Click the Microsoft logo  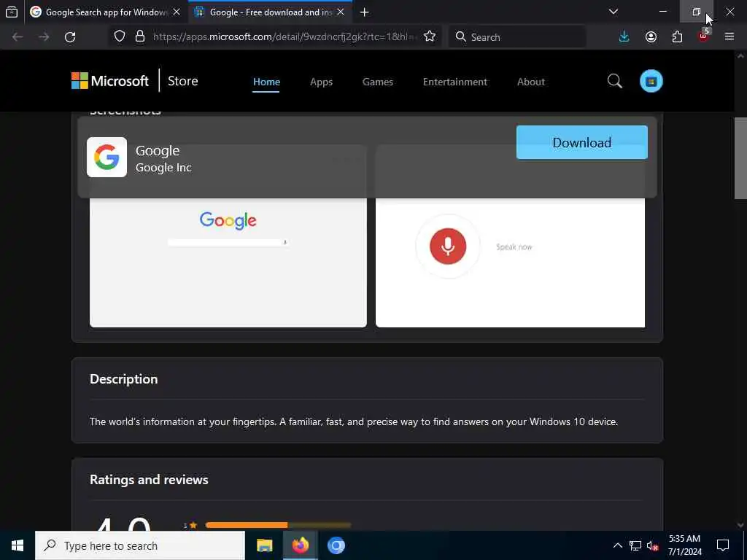pos(110,81)
